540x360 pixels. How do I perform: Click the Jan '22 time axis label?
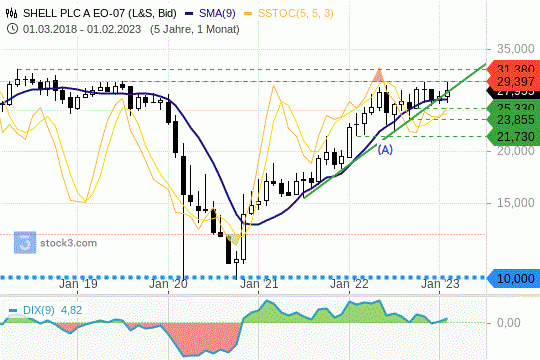point(349,284)
